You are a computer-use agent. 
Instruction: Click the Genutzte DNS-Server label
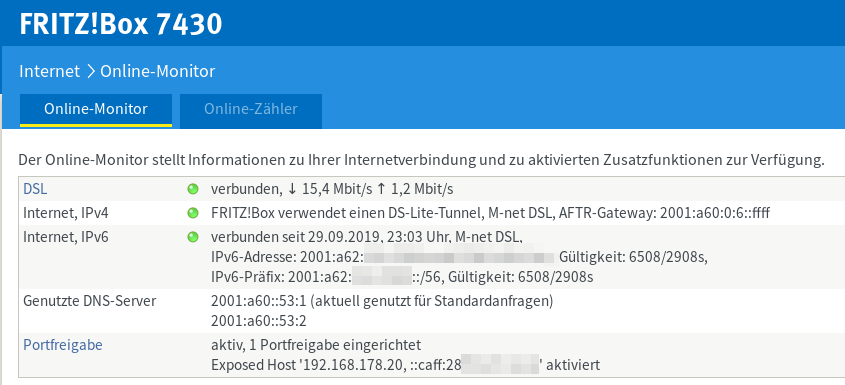(x=89, y=301)
